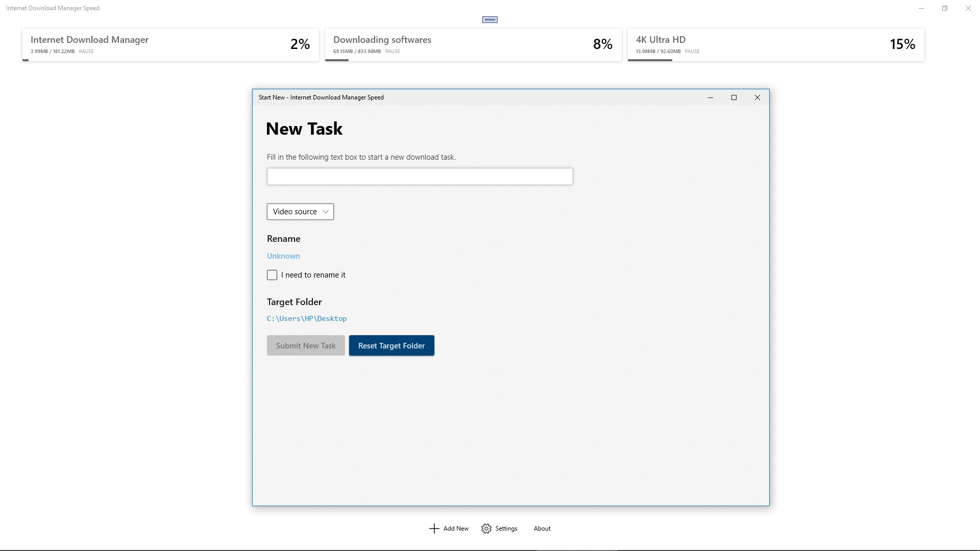Select the Downloading softwares download card
Image resolution: width=980 pixels, height=551 pixels.
pyautogui.click(x=473, y=45)
